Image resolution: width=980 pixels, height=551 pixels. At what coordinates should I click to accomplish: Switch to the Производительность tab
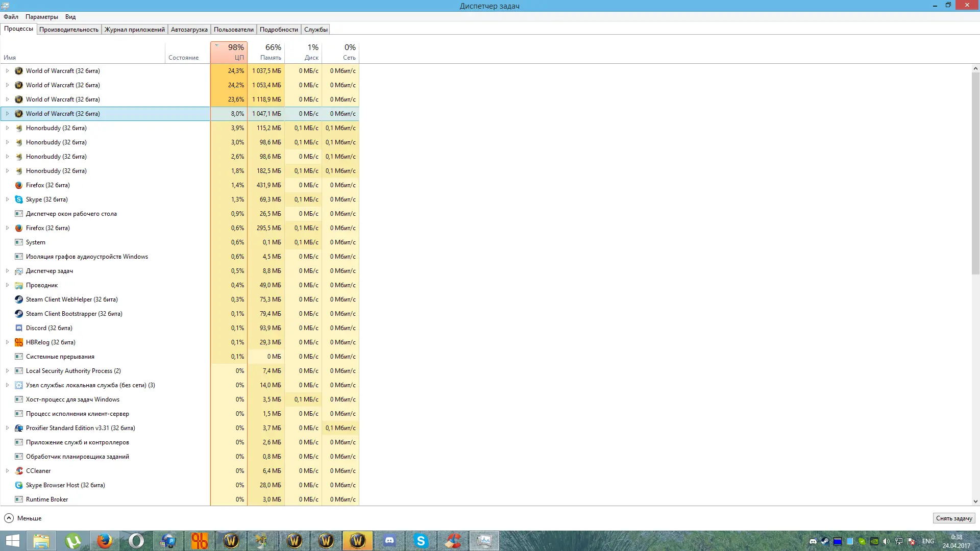tap(69, 30)
